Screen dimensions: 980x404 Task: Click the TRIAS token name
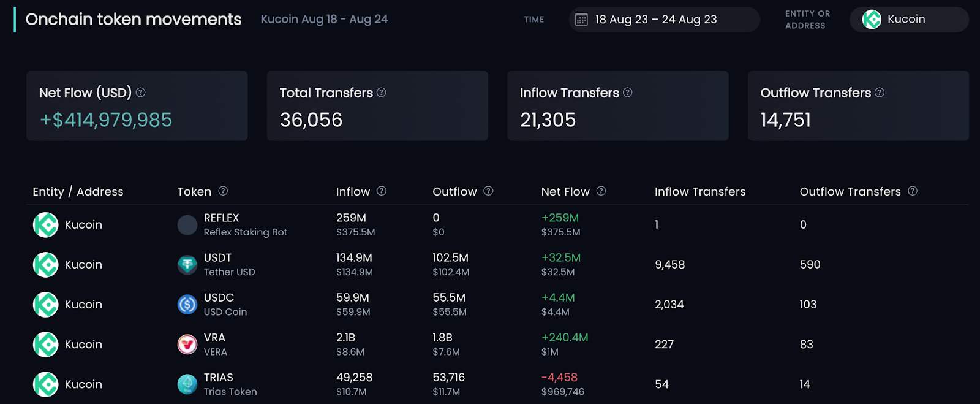coord(218,378)
